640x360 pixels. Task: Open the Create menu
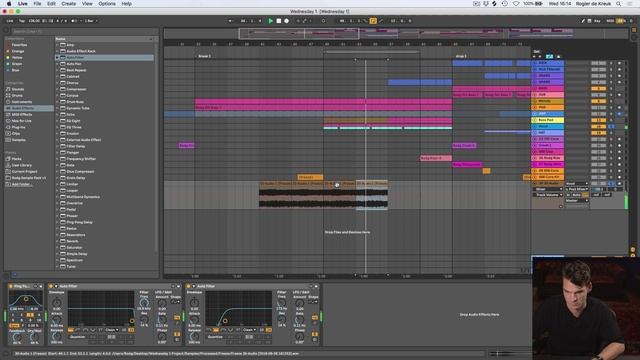[x=69, y=4]
